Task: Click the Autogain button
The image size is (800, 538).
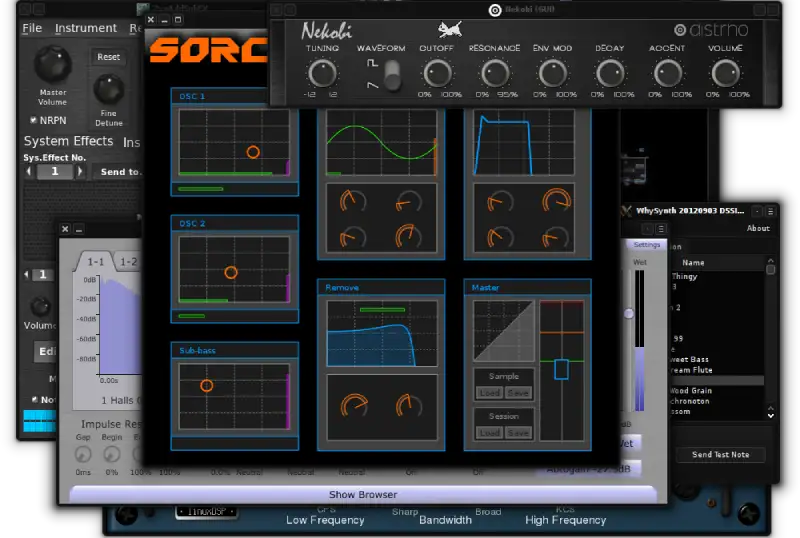Action: click(x=588, y=469)
